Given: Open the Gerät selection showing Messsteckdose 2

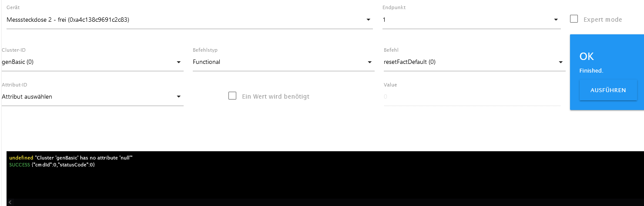Looking at the screenshot, I should tap(183, 20).
